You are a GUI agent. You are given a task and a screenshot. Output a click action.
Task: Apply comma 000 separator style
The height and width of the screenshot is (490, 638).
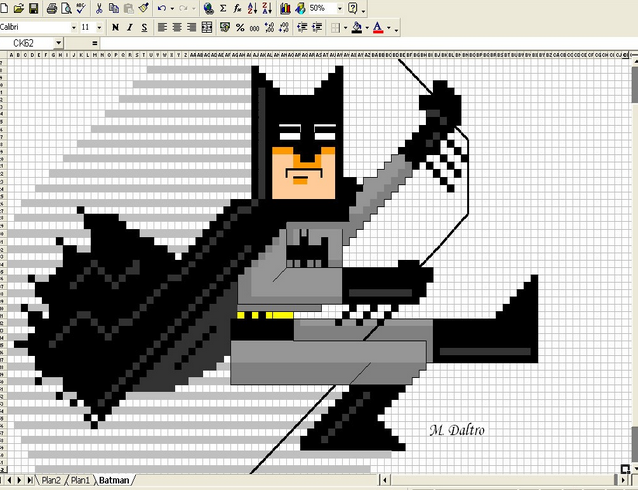(255, 27)
